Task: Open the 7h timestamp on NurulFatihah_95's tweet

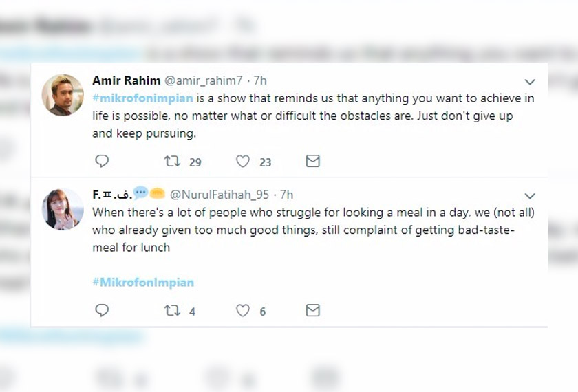Action: pyautogui.click(x=287, y=195)
